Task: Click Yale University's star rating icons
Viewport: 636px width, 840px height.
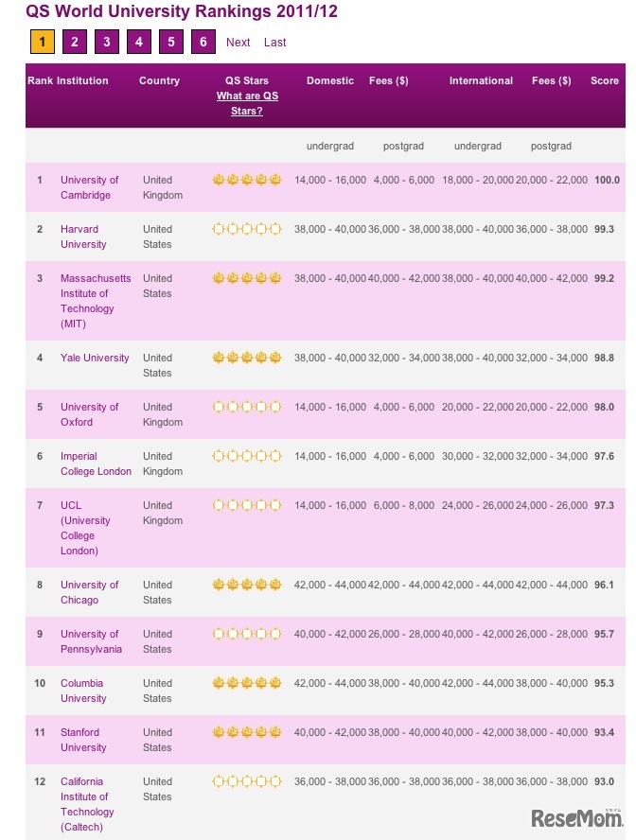Action: (x=245, y=358)
